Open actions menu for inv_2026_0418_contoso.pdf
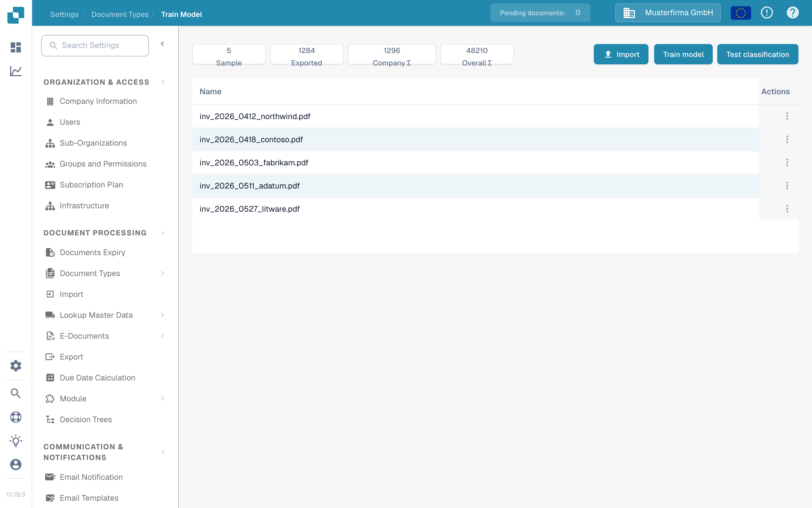Viewport: 812px width, 508px height. (787, 139)
